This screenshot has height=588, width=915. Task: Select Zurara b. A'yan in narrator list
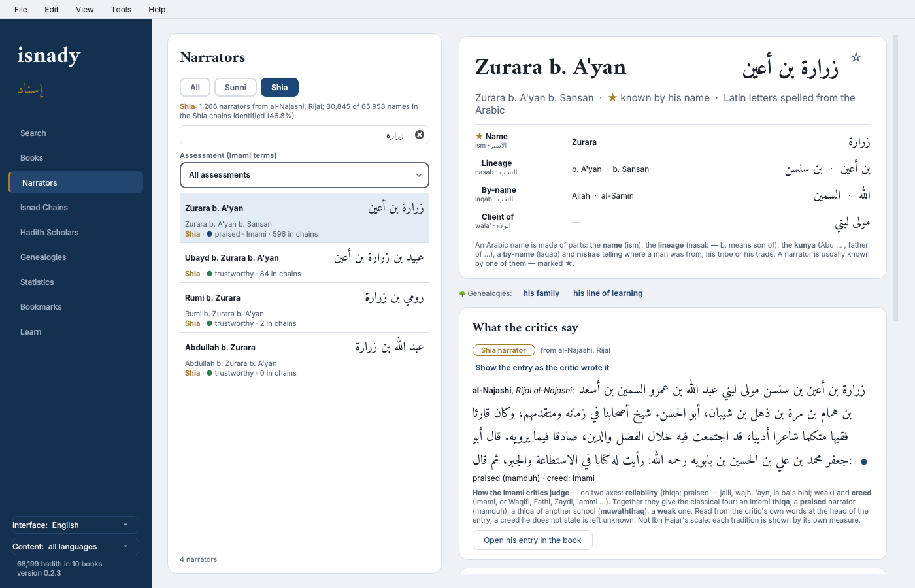305,218
